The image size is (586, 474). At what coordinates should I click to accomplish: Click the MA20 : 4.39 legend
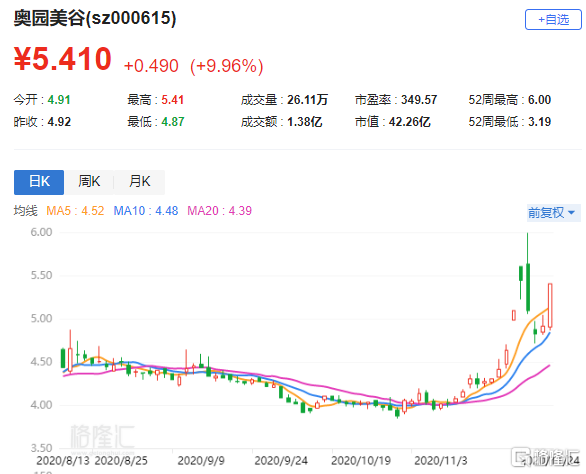click(219, 211)
